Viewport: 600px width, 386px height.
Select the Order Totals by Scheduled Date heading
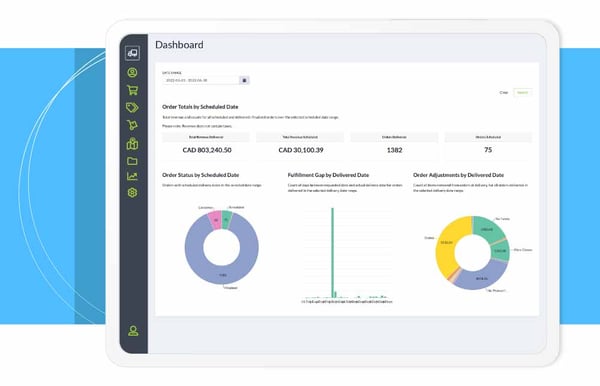point(200,107)
